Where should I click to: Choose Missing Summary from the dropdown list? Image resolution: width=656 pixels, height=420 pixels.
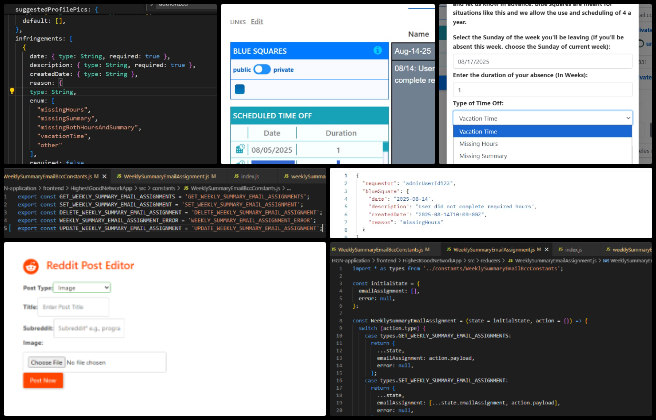tap(543, 156)
